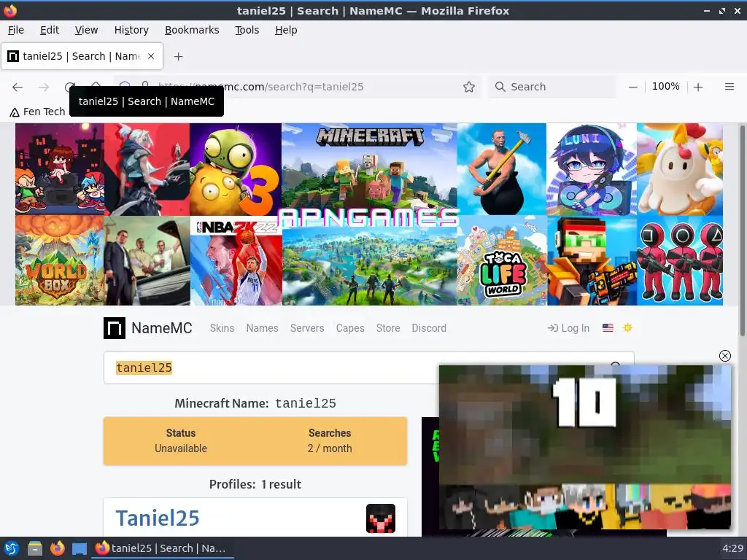The width and height of the screenshot is (747, 560).
Task: Select the Firefox window taskbar entry
Action: [162, 548]
